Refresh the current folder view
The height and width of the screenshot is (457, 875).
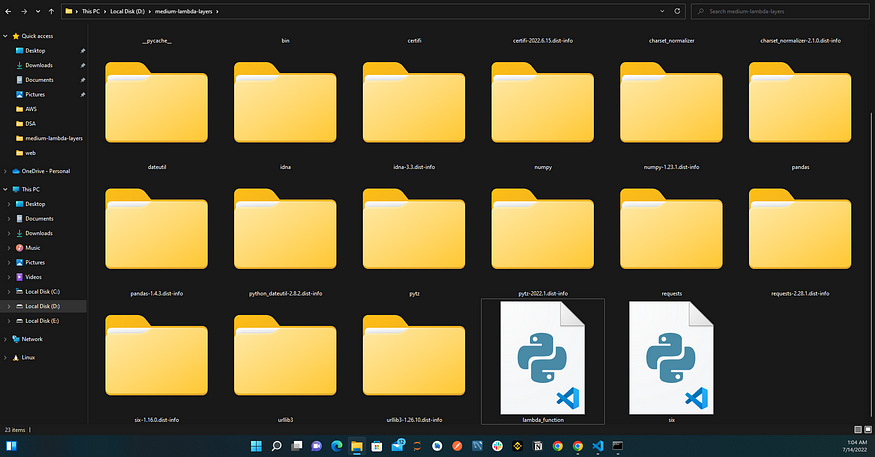point(677,11)
